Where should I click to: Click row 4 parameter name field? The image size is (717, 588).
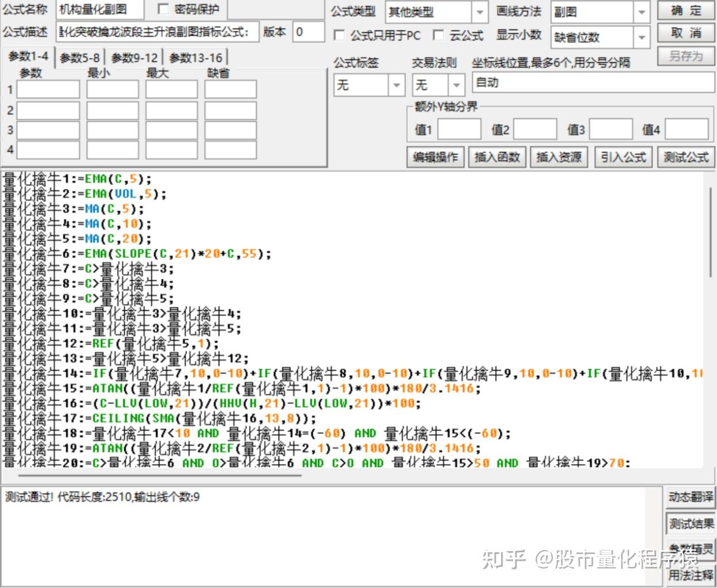[48, 149]
